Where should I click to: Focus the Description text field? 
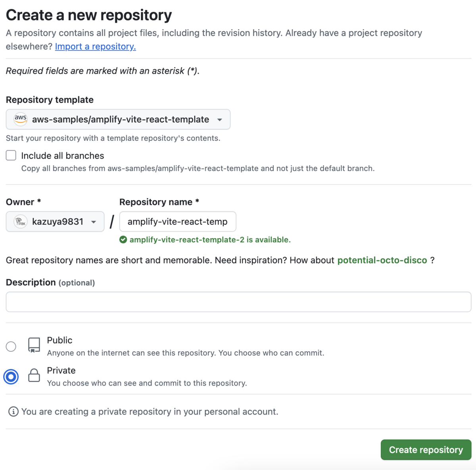pyautogui.click(x=238, y=302)
